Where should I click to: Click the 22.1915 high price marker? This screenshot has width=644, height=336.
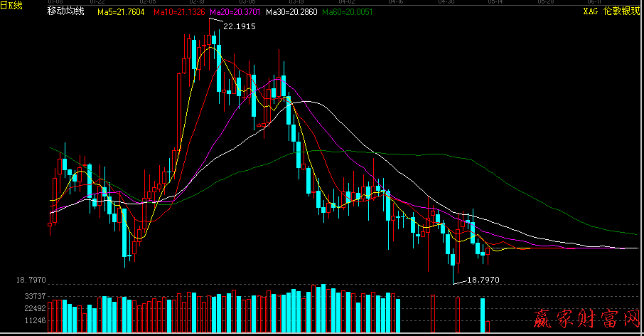[x=239, y=26]
